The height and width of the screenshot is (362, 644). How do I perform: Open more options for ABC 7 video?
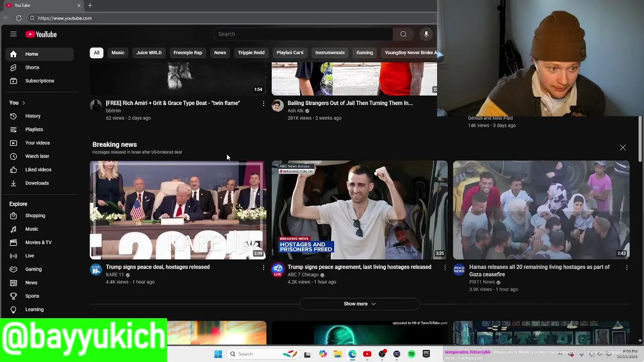coord(445,268)
